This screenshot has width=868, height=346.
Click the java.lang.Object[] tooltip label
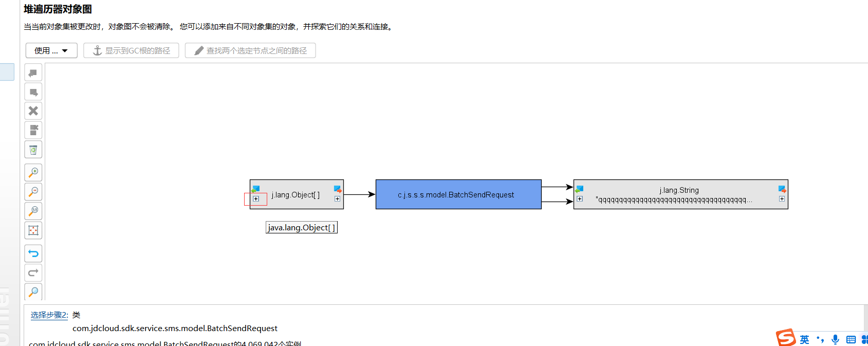[302, 228]
